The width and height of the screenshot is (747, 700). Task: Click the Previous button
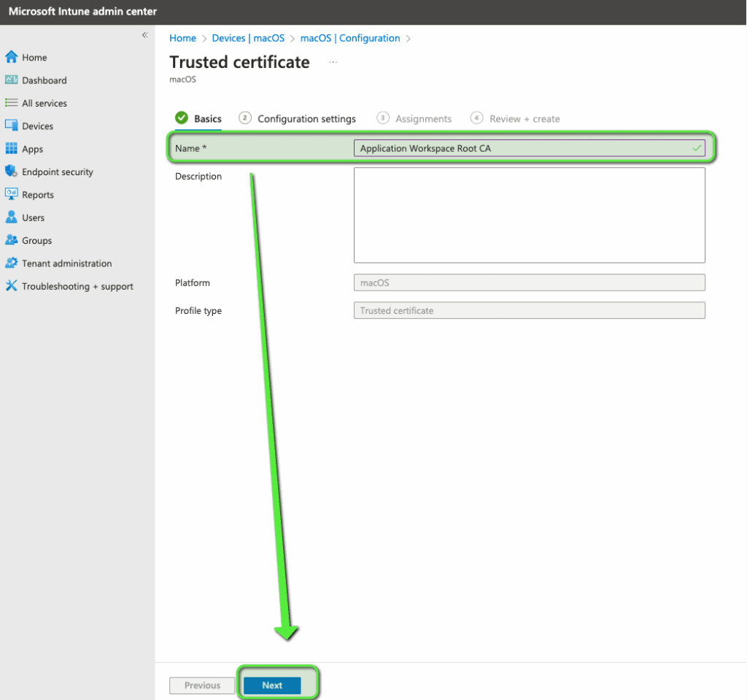click(202, 685)
